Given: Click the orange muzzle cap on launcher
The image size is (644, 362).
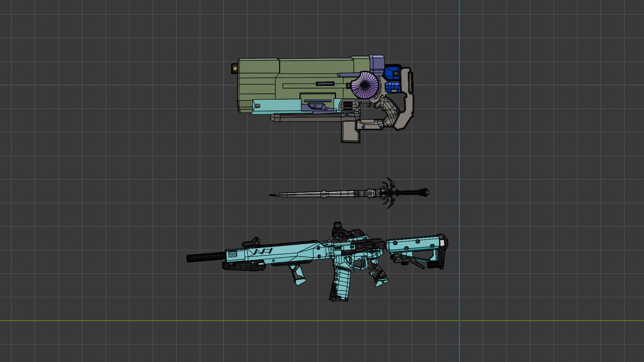Looking at the screenshot, I should click(x=235, y=69).
